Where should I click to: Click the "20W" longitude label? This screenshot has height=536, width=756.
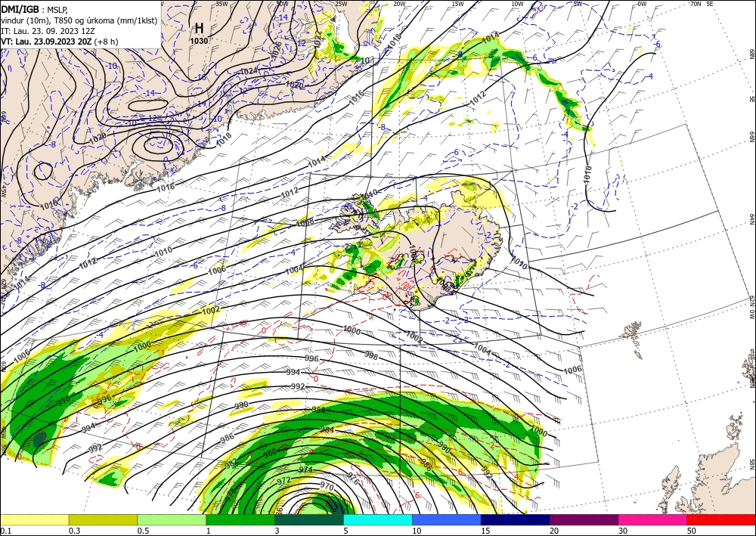(398, 4)
